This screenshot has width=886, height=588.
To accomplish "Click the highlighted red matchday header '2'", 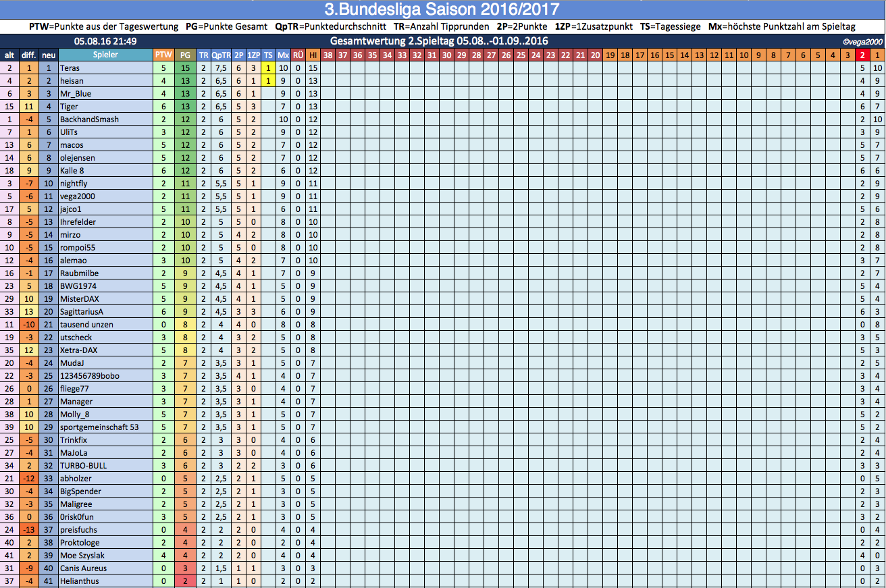I will coord(862,55).
